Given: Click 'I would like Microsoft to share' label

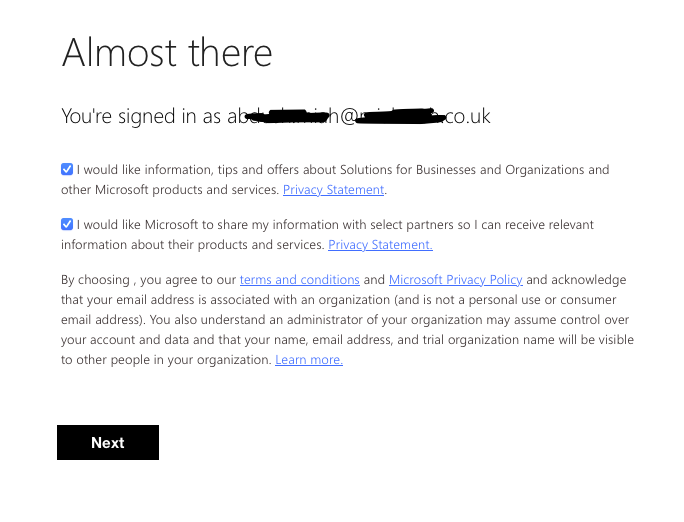Looking at the screenshot, I should (178, 225).
